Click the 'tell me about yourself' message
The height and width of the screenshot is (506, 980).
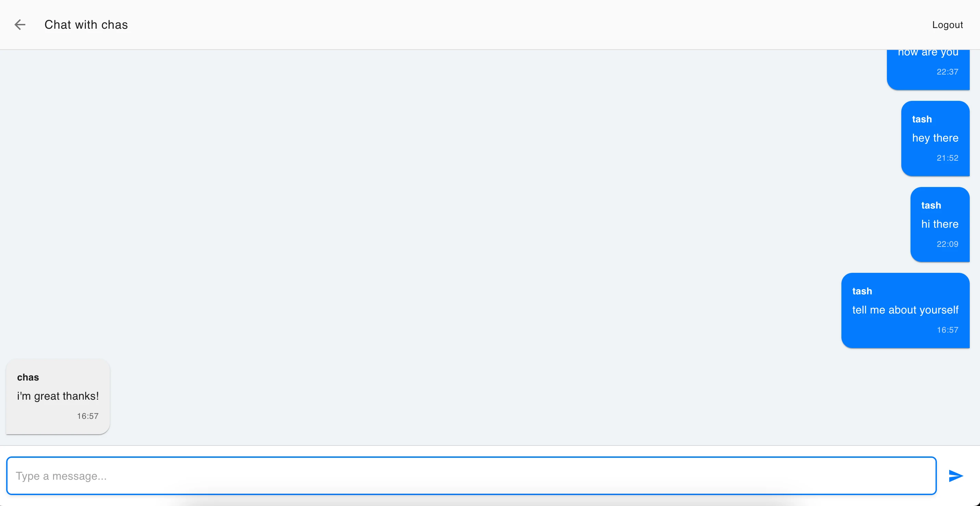point(905,310)
